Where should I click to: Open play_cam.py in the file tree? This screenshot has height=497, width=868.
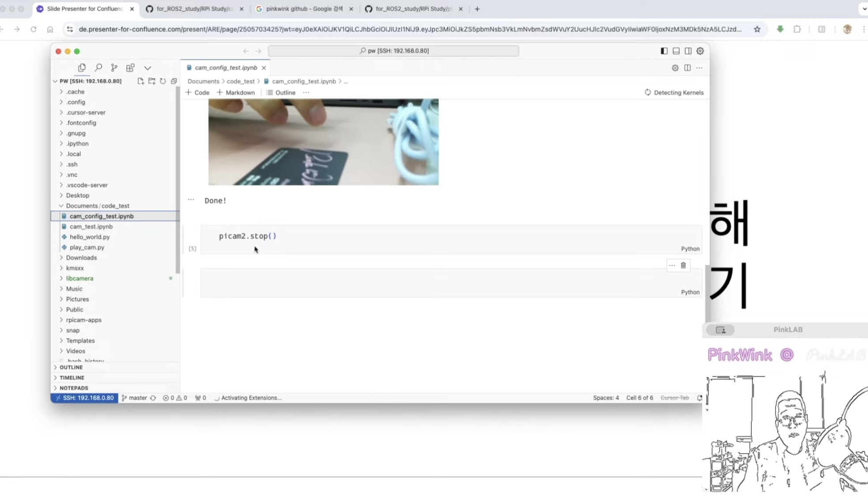(x=87, y=247)
